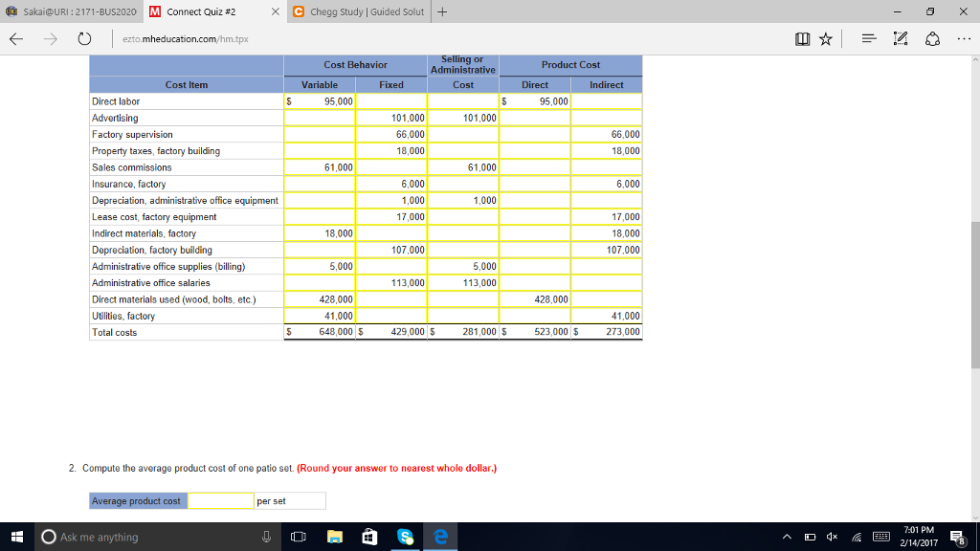Click the address bar URL
The image size is (980, 551).
[x=186, y=38]
